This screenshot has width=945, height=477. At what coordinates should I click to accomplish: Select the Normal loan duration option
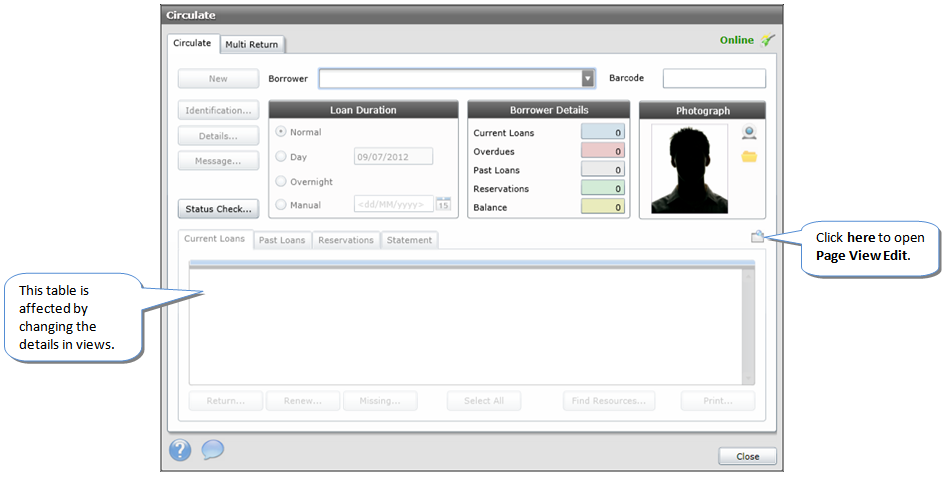(281, 132)
